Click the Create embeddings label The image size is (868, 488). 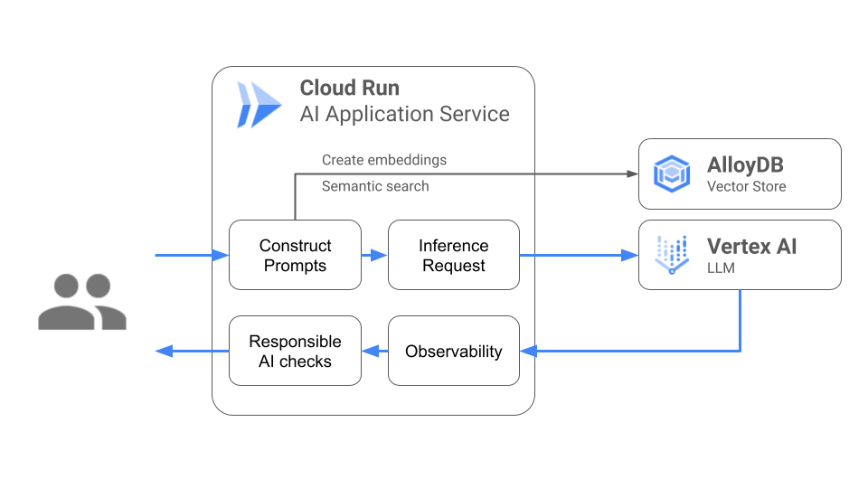tap(384, 160)
